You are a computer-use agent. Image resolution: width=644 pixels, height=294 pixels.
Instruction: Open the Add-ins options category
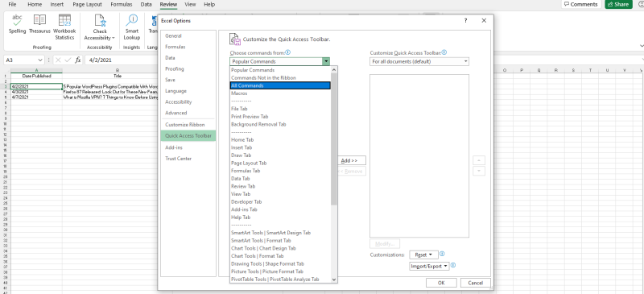click(188, 147)
